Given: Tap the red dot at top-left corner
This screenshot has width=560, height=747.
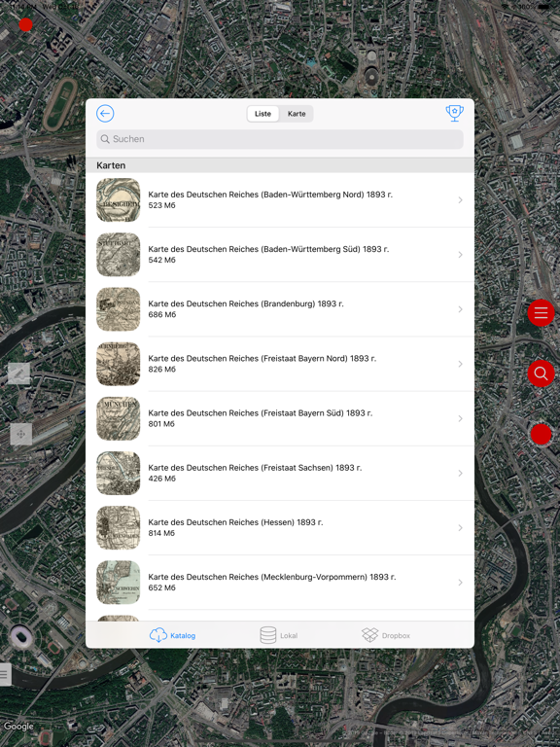Looking at the screenshot, I should tap(25, 24).
